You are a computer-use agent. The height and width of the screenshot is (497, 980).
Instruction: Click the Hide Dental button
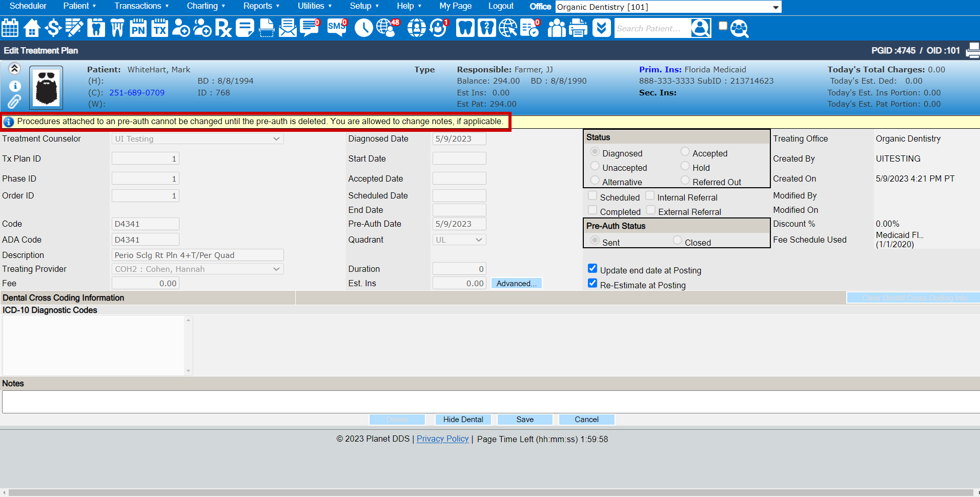(x=463, y=419)
